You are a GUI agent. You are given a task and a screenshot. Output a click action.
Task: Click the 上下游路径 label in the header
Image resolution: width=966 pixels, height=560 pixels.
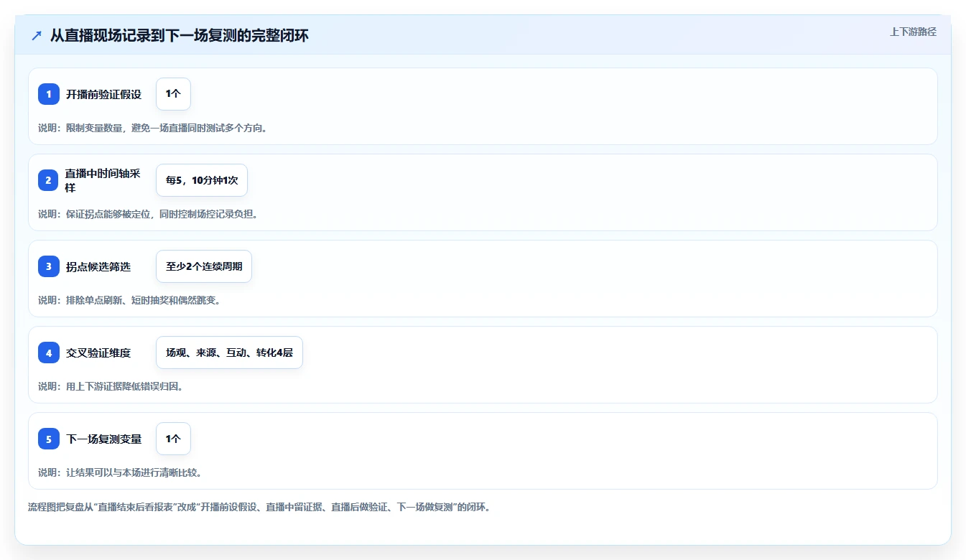tap(913, 32)
